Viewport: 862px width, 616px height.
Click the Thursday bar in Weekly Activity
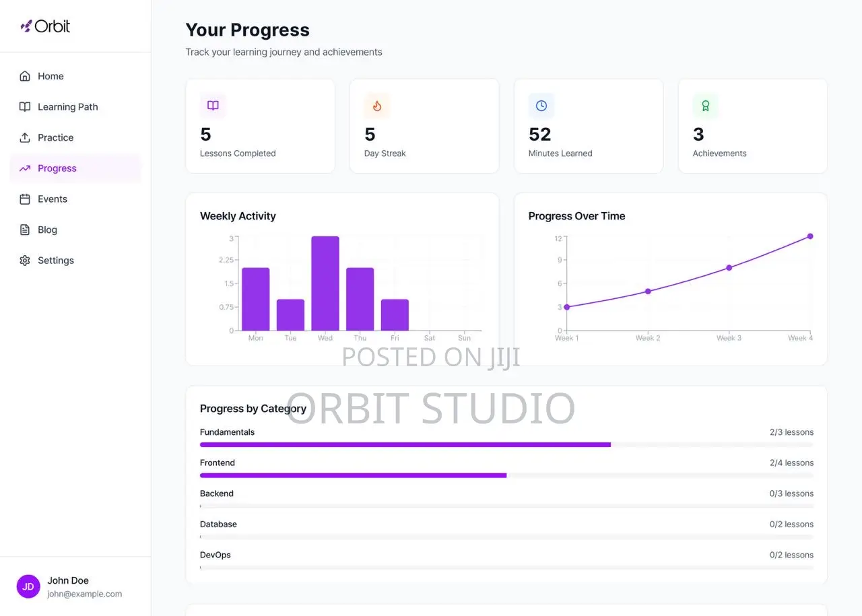click(x=360, y=299)
